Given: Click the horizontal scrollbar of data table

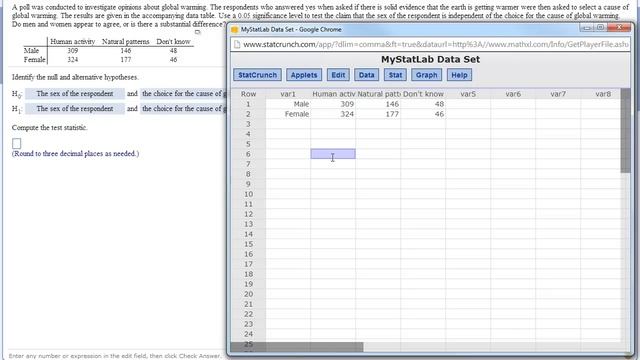Looking at the screenshot, I should (x=297, y=347).
